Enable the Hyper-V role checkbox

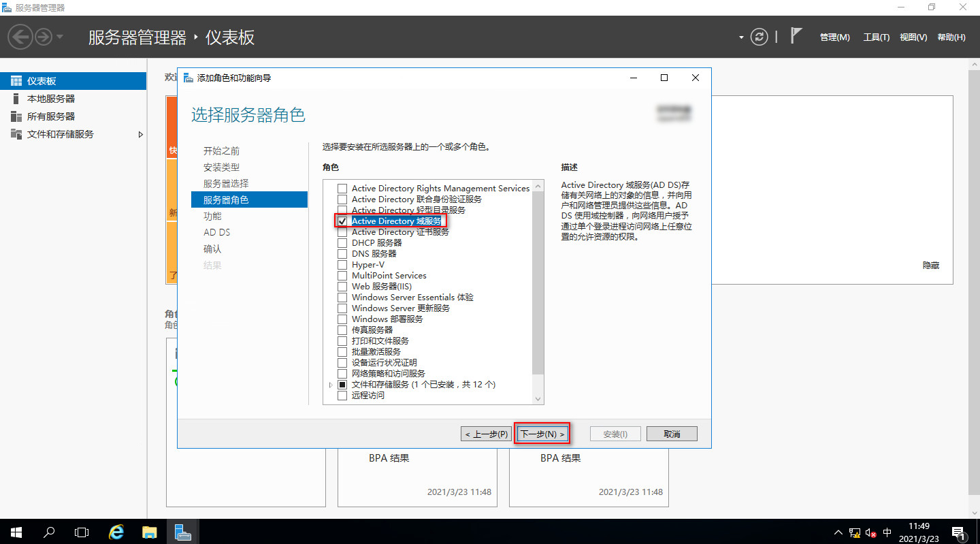[342, 265]
